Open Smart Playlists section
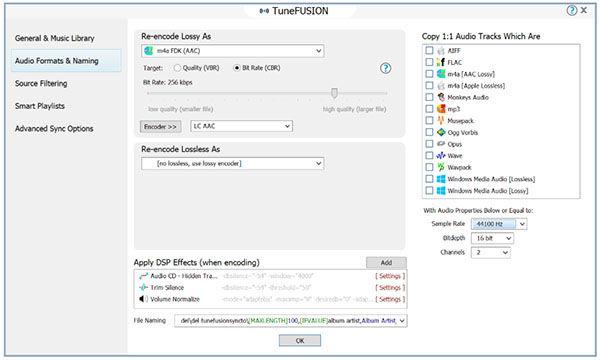600x360 pixels. point(40,106)
